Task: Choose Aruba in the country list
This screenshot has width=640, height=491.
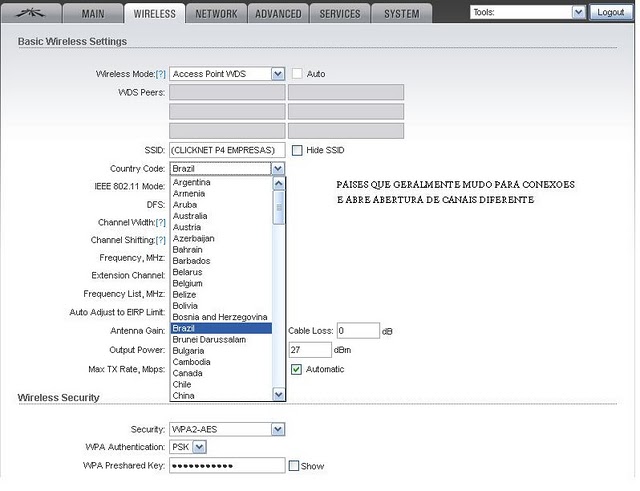Action: click(221, 204)
